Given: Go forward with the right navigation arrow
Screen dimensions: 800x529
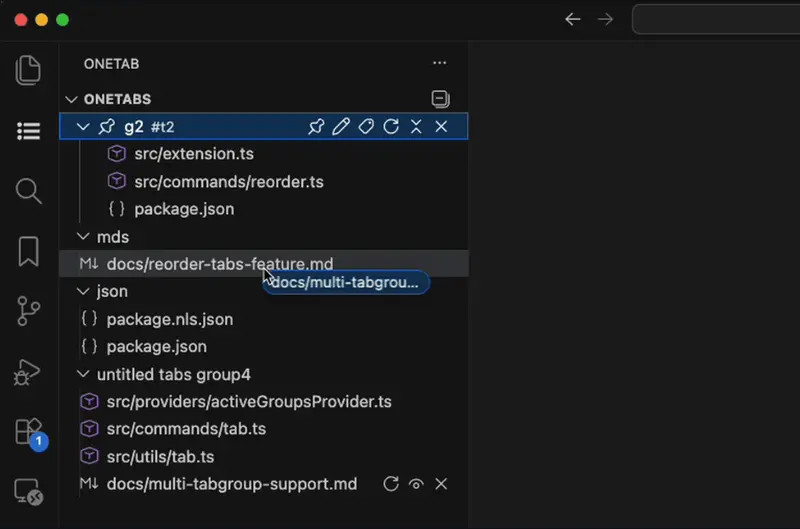Looking at the screenshot, I should 606,19.
